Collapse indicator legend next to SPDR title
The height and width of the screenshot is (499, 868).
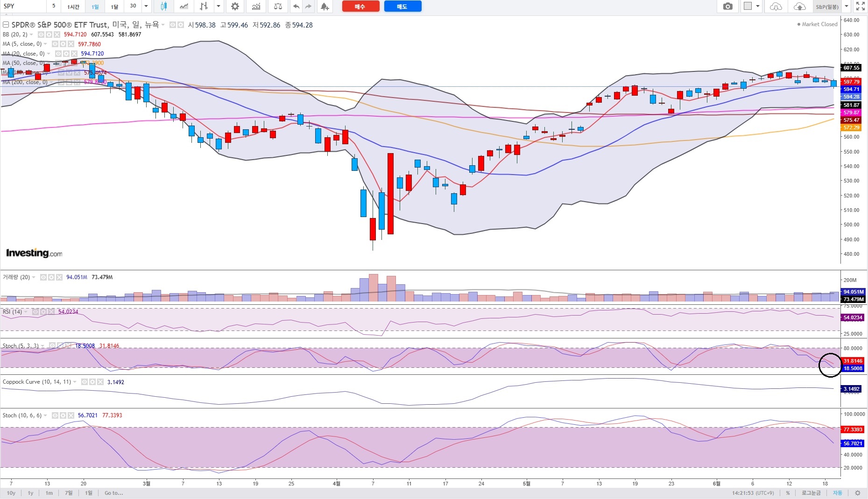6,25
